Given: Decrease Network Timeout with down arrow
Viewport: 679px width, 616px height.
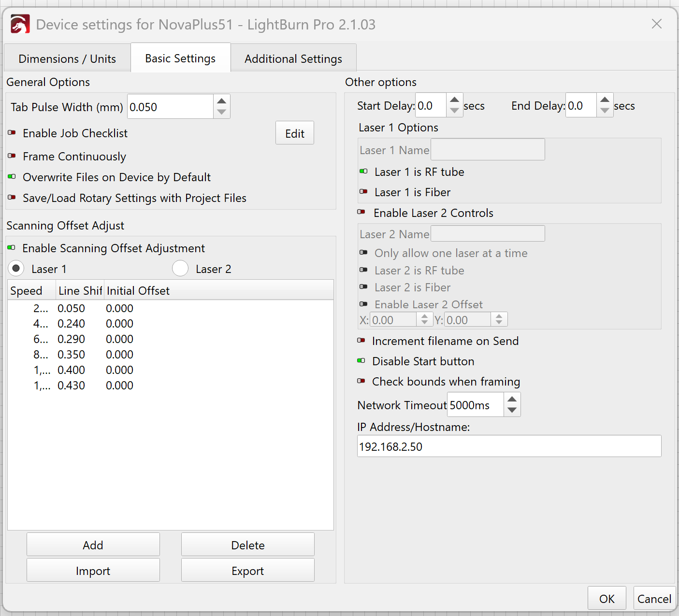Looking at the screenshot, I should click(512, 410).
